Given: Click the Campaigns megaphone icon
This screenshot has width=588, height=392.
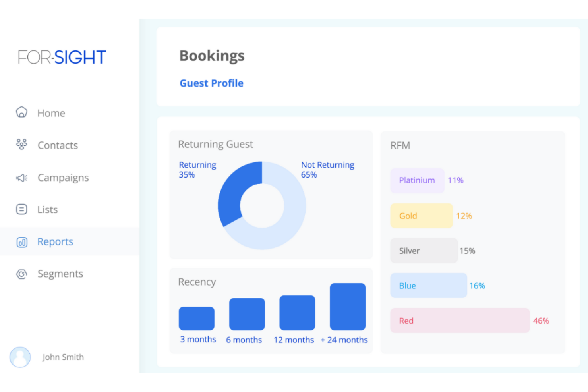Looking at the screenshot, I should coord(21,178).
